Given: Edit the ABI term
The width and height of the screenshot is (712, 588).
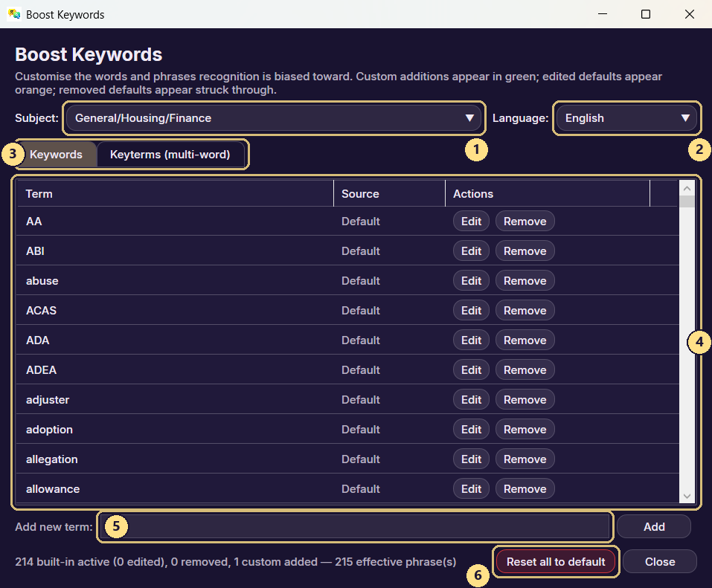Looking at the screenshot, I should click(x=471, y=251).
